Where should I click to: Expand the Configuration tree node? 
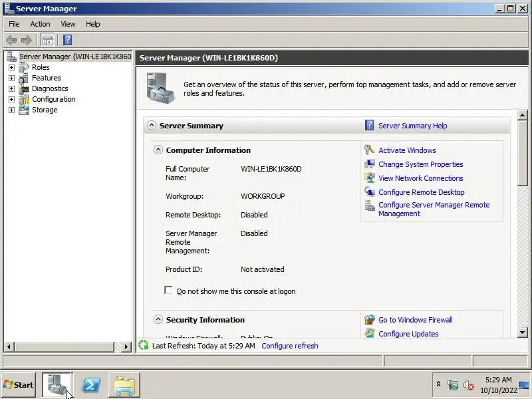coord(11,99)
